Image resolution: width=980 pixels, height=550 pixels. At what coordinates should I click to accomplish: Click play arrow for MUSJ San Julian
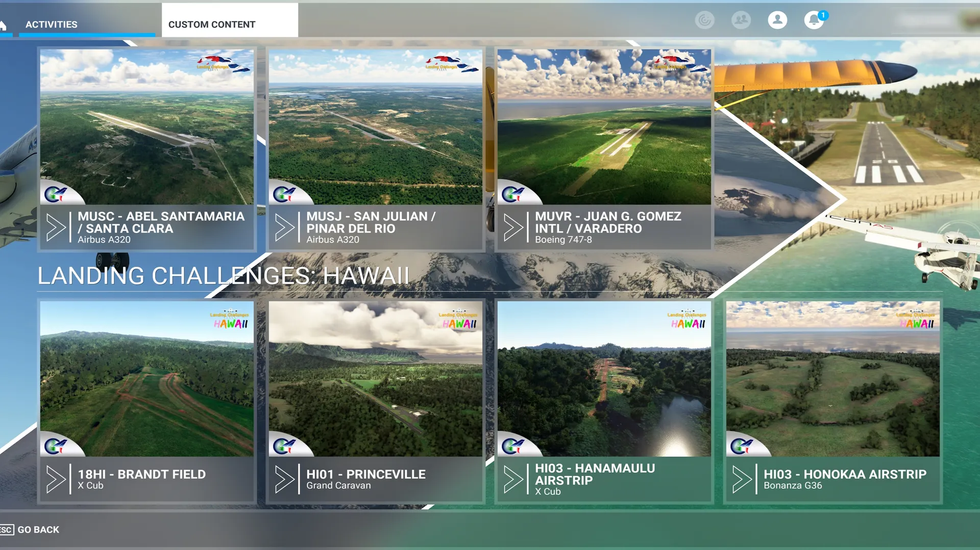point(284,227)
